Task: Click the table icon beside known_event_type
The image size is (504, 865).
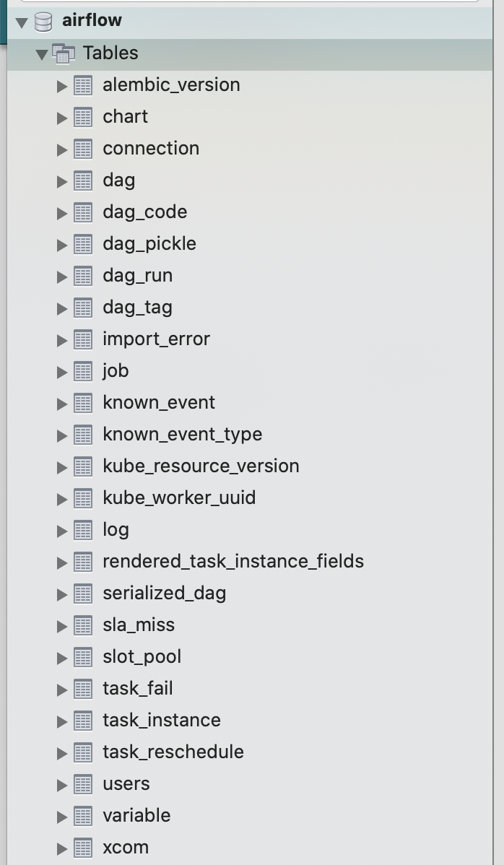Action: click(83, 435)
